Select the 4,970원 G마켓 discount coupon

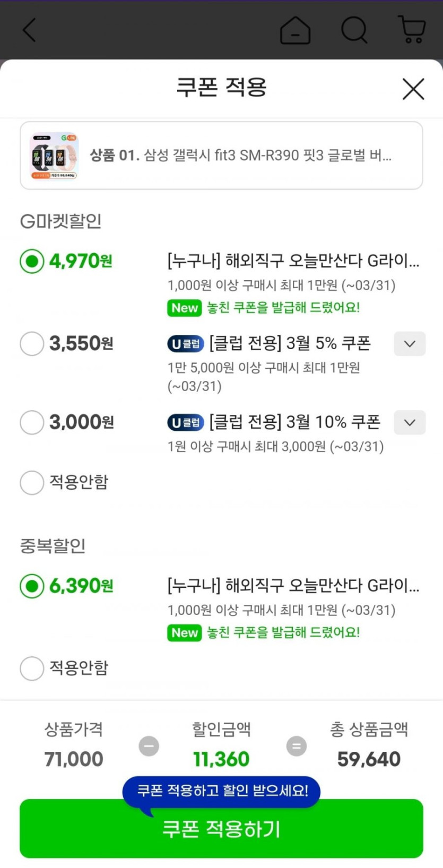click(x=32, y=261)
